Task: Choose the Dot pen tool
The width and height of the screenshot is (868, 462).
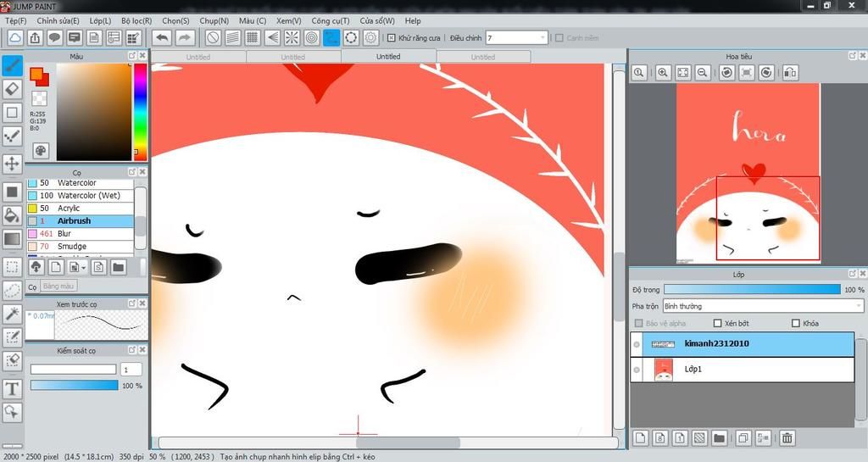Action: (x=12, y=136)
